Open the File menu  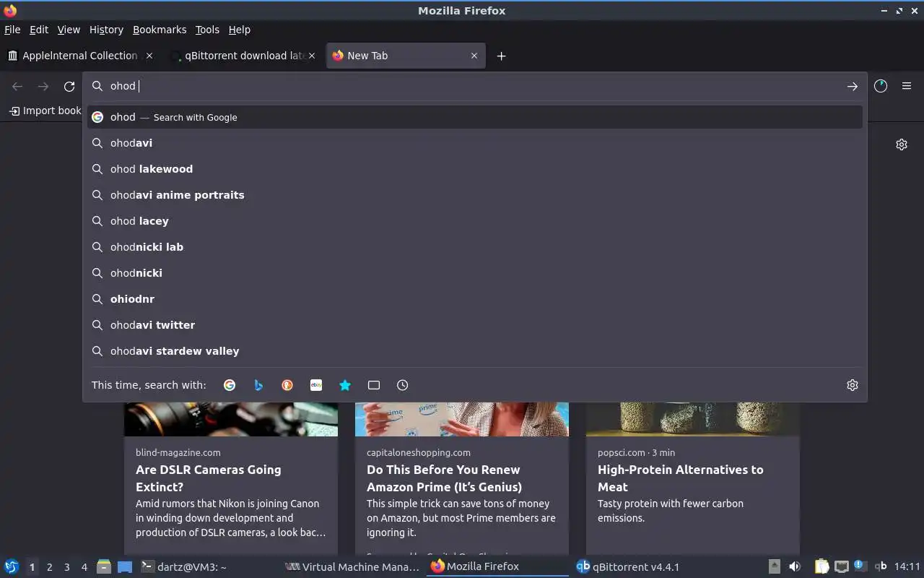(12, 30)
